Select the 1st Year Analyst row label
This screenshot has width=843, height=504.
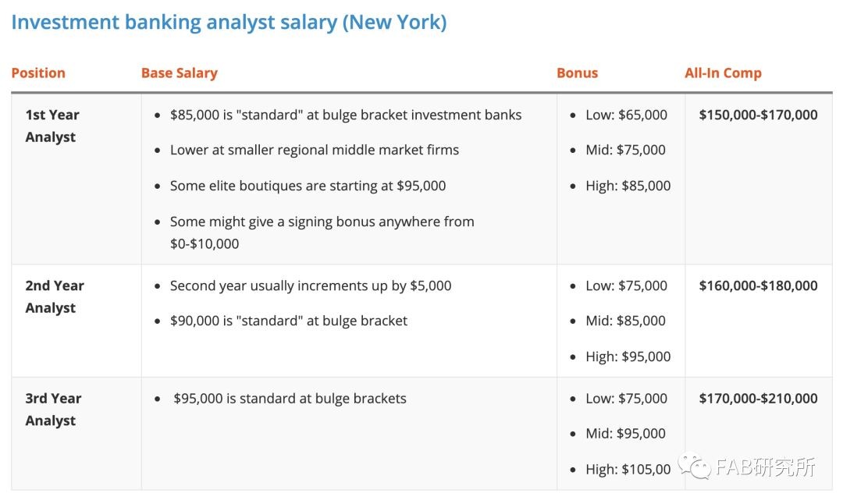coord(52,126)
